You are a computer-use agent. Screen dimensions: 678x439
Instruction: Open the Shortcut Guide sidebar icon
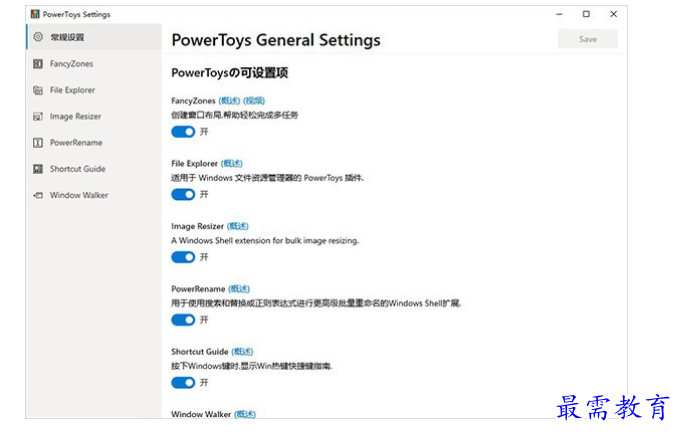(x=38, y=169)
